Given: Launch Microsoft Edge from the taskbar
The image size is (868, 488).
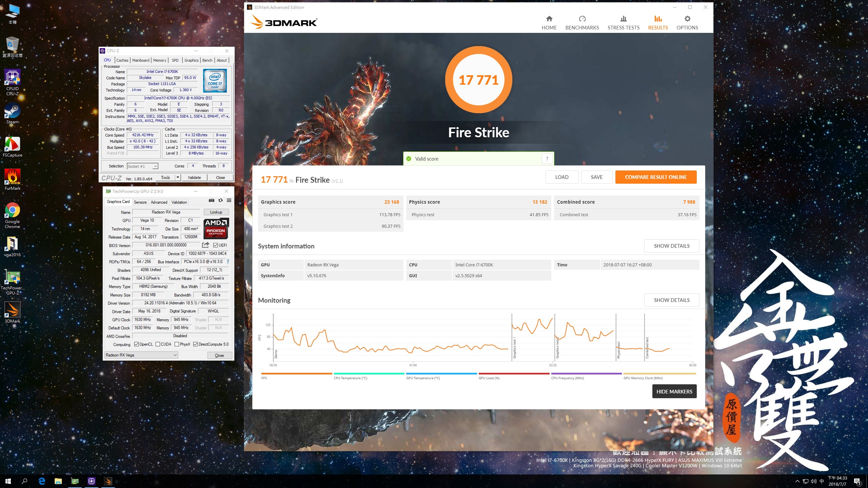Looking at the screenshot, I should (x=42, y=481).
